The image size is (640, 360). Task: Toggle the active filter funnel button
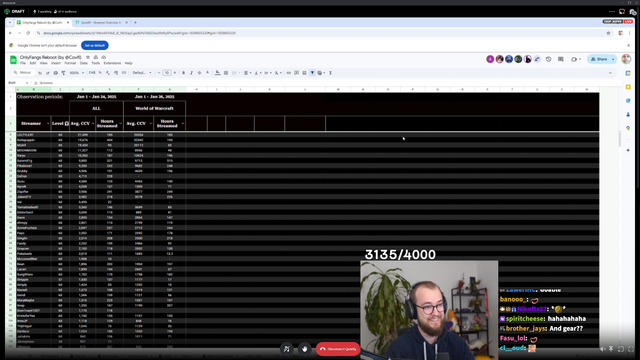(312, 73)
